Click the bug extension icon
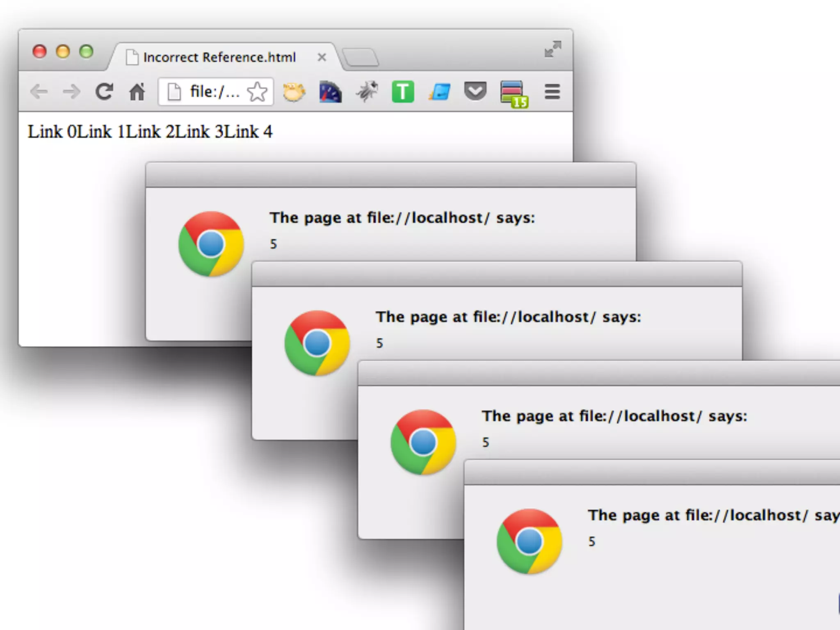Image resolution: width=840 pixels, height=630 pixels. (367, 91)
